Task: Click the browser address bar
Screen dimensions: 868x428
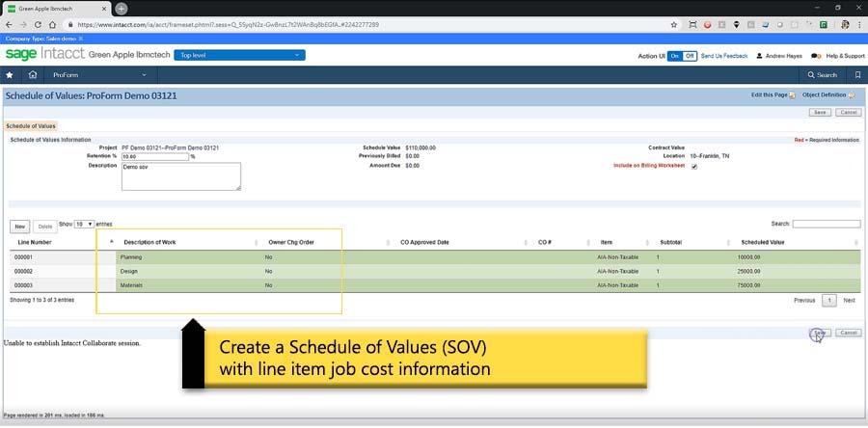Action: tap(366, 25)
